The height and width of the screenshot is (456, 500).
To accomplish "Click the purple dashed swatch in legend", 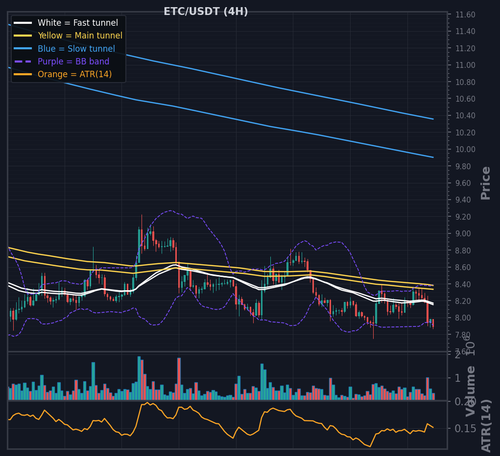I will [x=23, y=61].
